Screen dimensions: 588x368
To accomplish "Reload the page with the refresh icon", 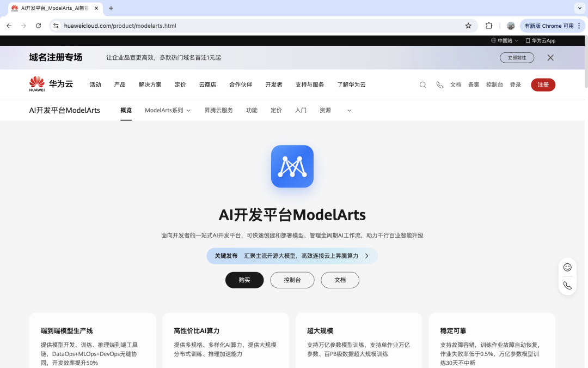I will click(x=38, y=26).
